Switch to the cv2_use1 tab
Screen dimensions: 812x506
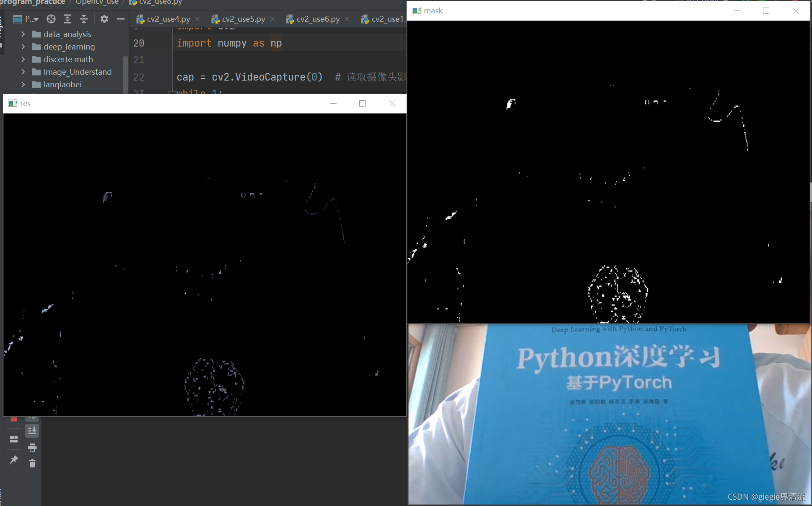[x=384, y=19]
